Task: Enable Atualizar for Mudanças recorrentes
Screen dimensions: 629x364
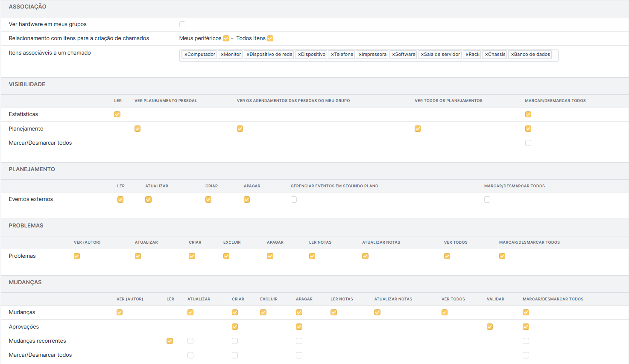Action: (x=190, y=341)
